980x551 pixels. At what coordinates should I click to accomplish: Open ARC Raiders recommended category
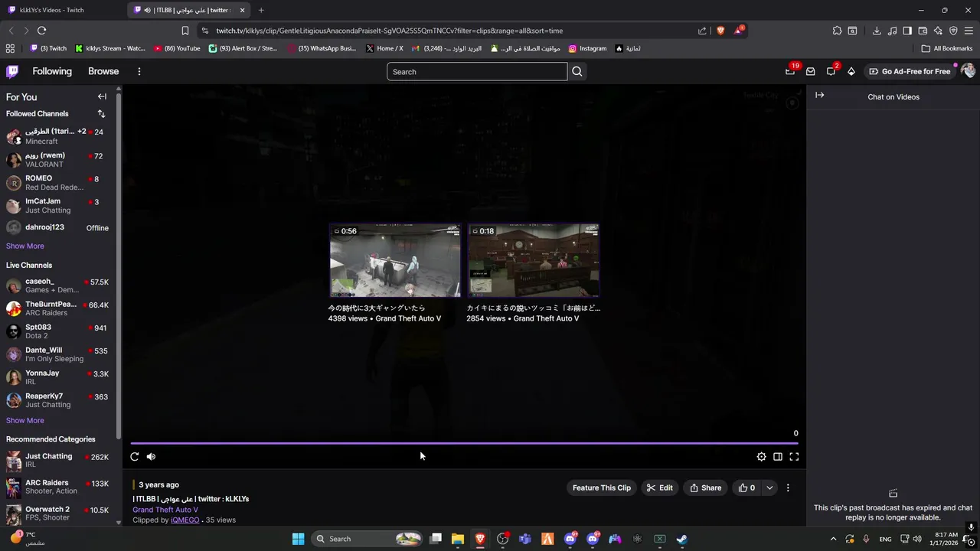57,487
